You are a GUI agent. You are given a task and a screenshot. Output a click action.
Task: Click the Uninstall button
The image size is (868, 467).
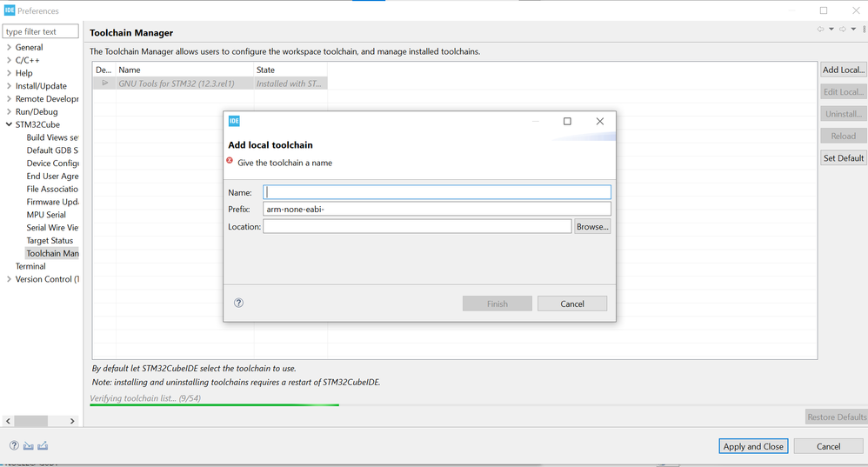point(843,114)
